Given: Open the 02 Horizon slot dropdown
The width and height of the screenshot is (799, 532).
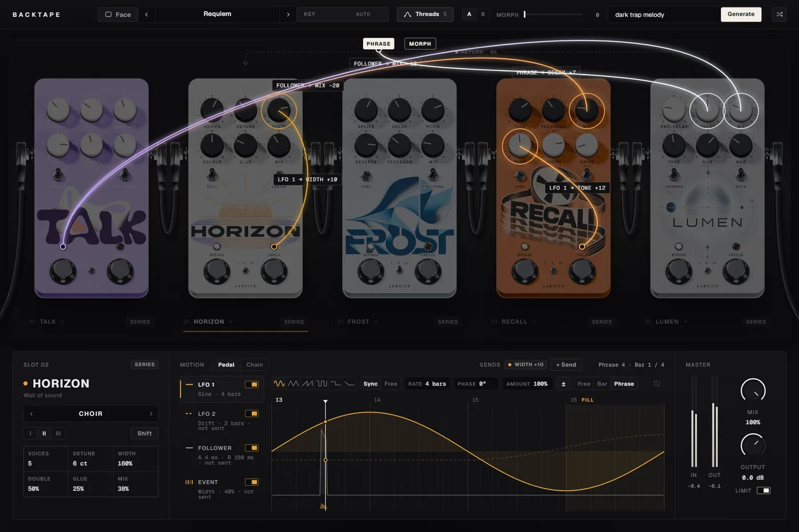Looking at the screenshot, I should (208, 322).
